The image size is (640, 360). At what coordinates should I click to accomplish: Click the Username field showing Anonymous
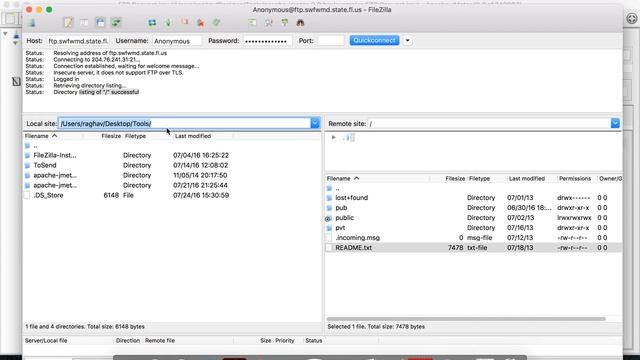click(x=177, y=41)
